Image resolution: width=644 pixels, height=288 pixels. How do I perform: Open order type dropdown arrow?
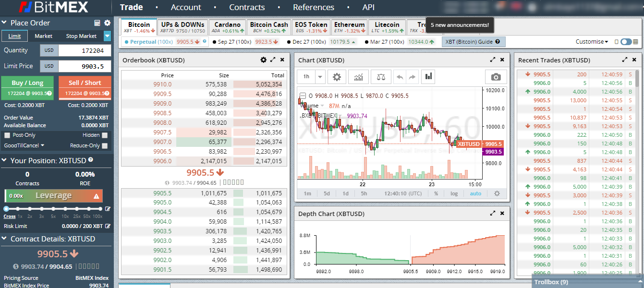(108, 36)
